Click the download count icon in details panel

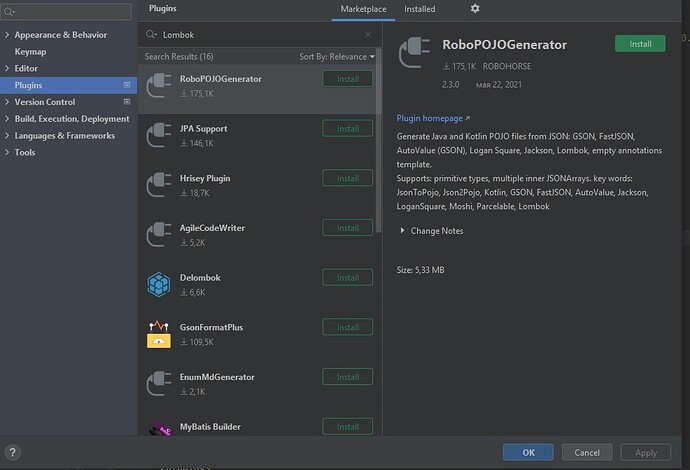coord(446,66)
